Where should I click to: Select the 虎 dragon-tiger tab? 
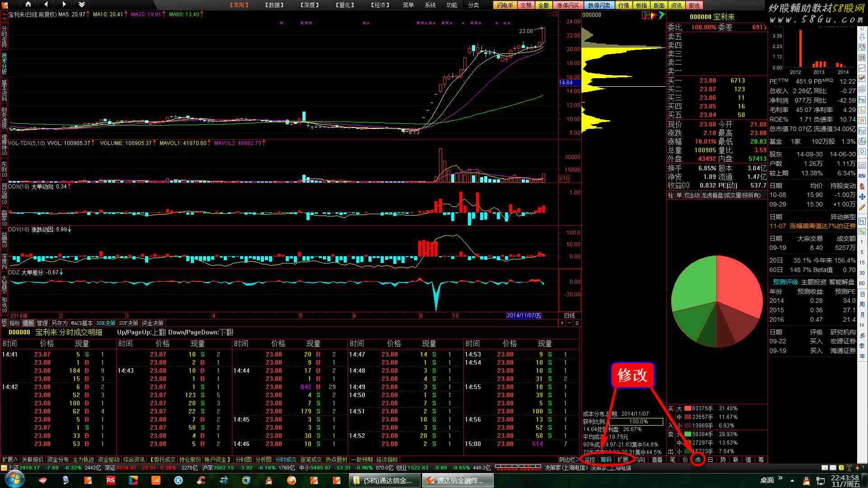(x=698, y=460)
